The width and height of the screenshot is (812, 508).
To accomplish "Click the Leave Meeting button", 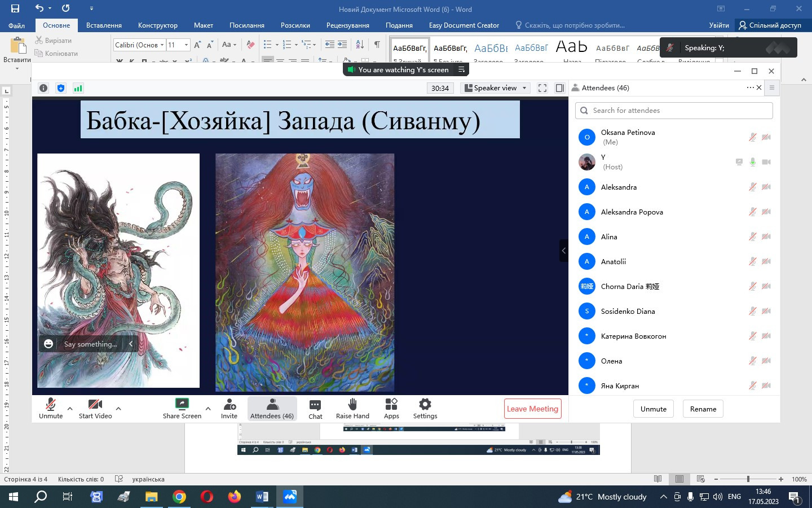I will pyautogui.click(x=532, y=409).
